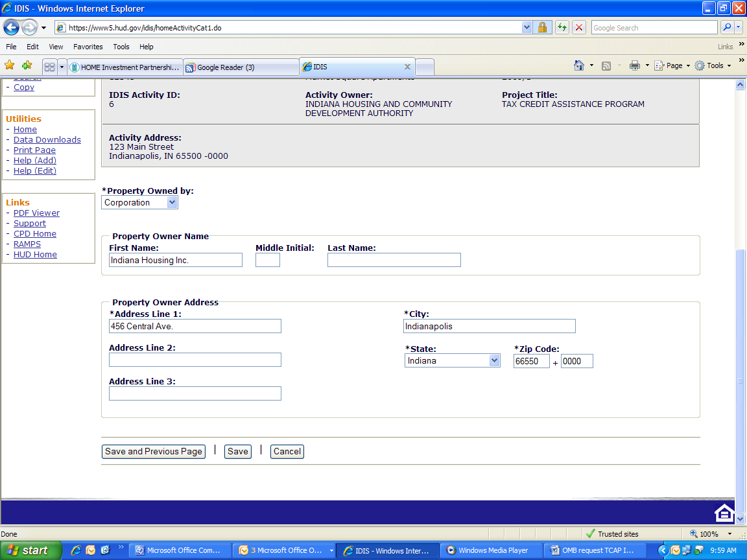Click the Google Search box
The height and width of the screenshot is (560, 747).
point(654,28)
